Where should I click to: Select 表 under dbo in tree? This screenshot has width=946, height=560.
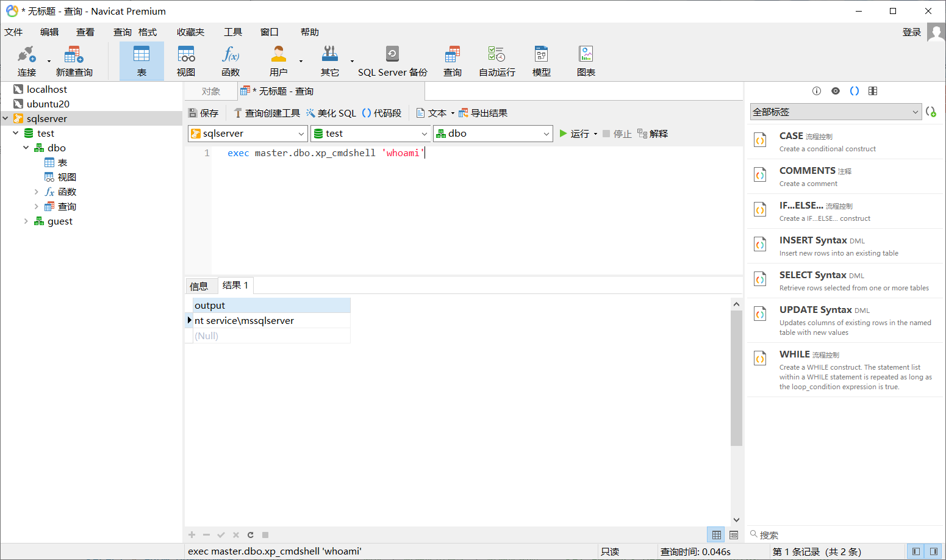[62, 162]
